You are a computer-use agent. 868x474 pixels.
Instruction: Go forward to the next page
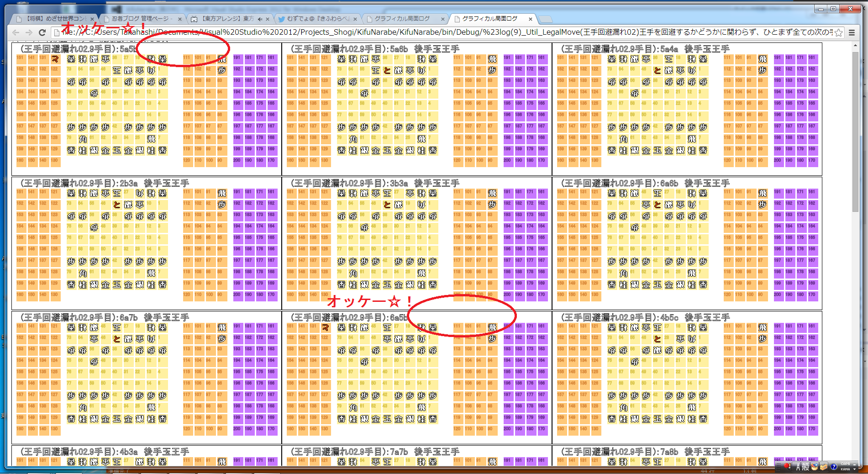29,32
